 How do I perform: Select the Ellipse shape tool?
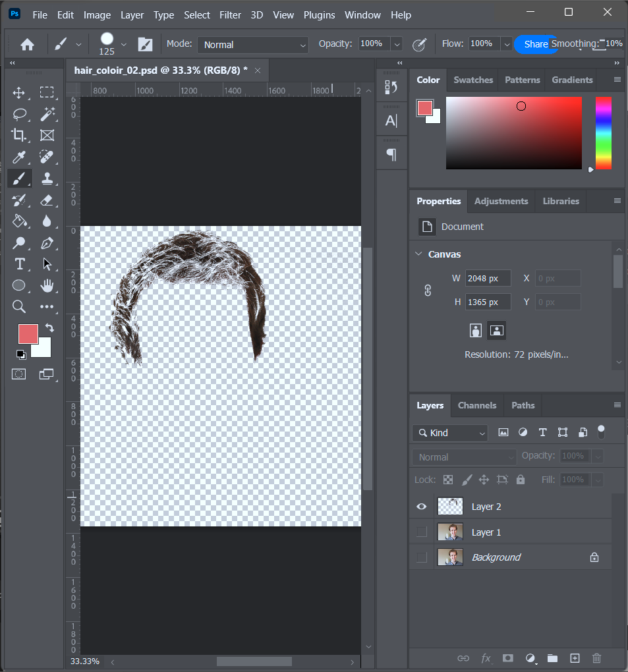[x=19, y=285]
